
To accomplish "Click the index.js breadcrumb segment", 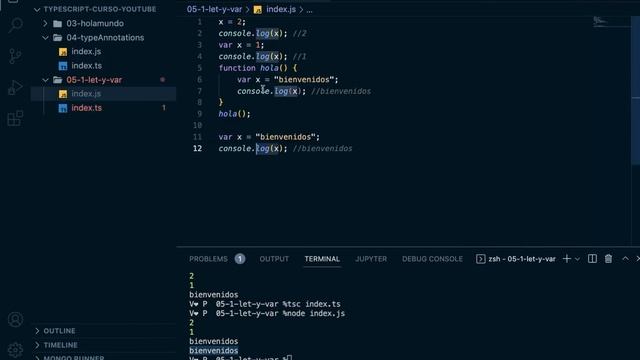I will (x=281, y=9).
